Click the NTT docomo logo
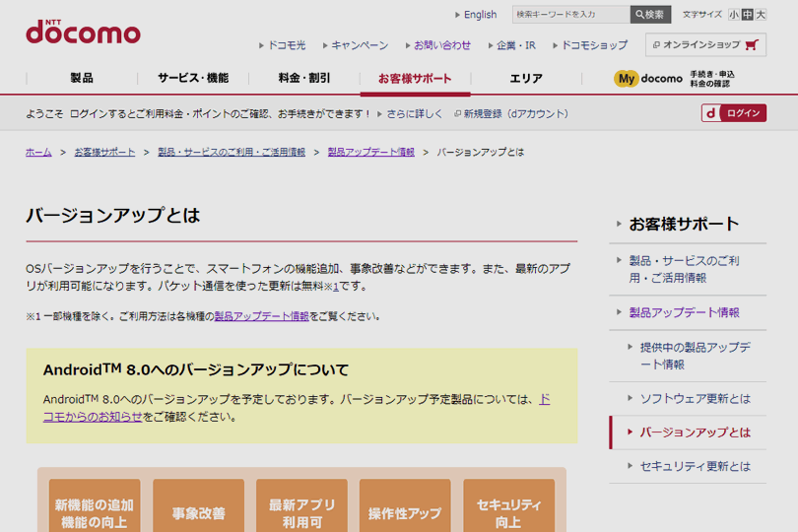This screenshot has width=798, height=532. tap(83, 32)
